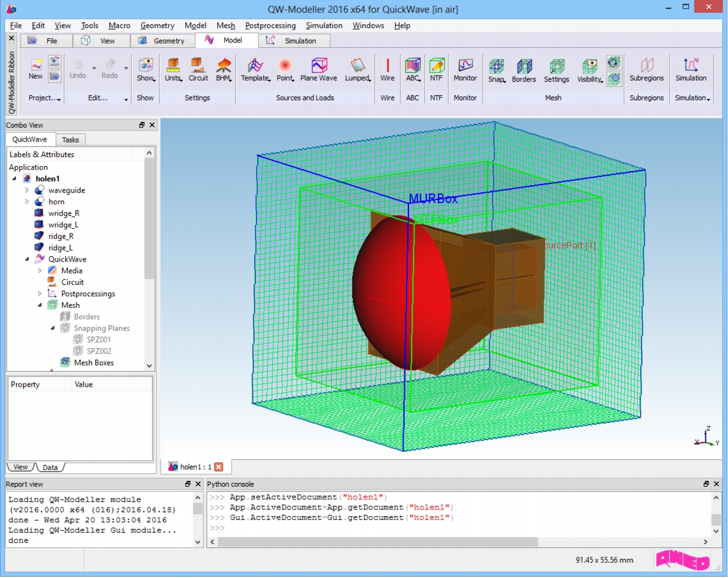Screen dimensions: 728x578
Task: Float the Report view panel
Action: coord(188,484)
